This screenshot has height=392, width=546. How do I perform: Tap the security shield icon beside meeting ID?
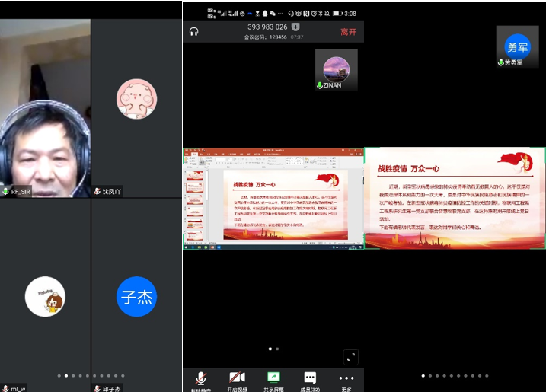(x=296, y=27)
